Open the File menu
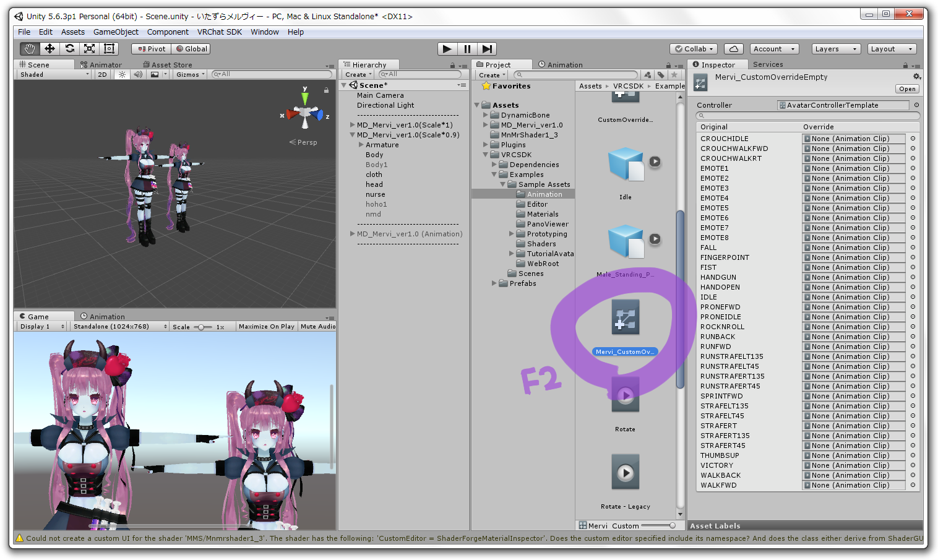Screen dimensions: 938x560 (x=24, y=32)
